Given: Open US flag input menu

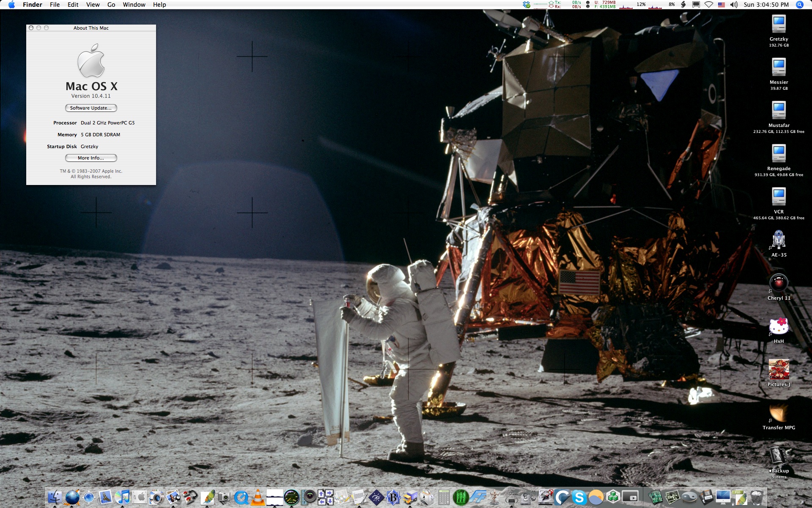Looking at the screenshot, I should pyautogui.click(x=721, y=5).
